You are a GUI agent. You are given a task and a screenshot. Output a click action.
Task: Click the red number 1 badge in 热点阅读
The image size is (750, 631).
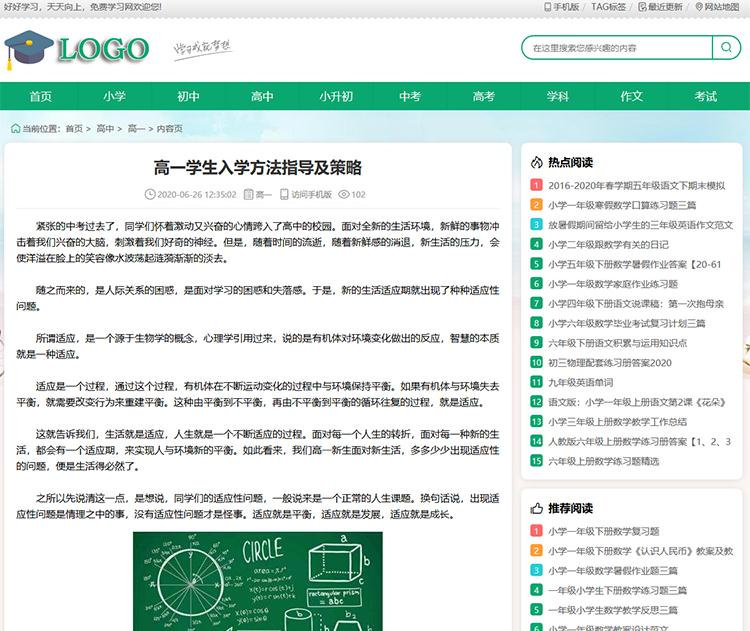536,185
